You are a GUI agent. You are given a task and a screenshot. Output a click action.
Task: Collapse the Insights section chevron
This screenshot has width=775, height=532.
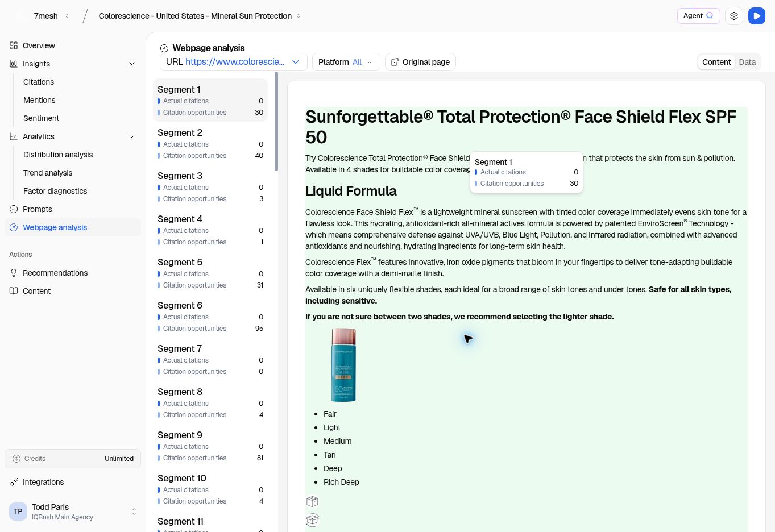tap(132, 64)
